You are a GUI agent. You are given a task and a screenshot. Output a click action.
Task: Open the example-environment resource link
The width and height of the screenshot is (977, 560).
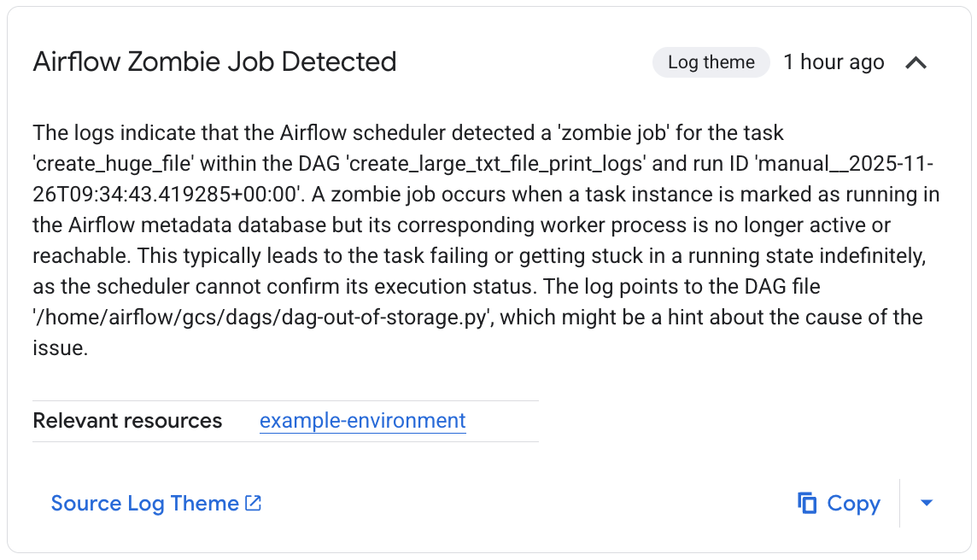(x=362, y=420)
